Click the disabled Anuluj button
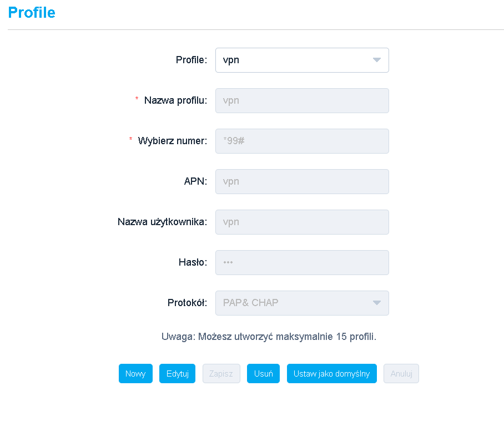 click(x=401, y=374)
